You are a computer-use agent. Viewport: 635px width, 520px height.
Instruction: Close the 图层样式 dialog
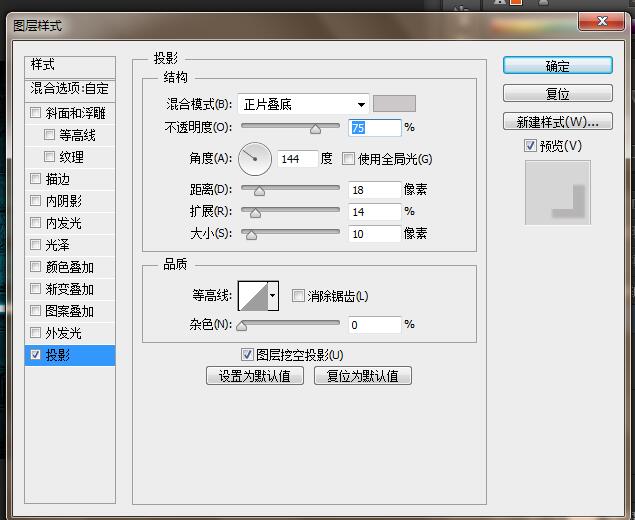(601, 21)
